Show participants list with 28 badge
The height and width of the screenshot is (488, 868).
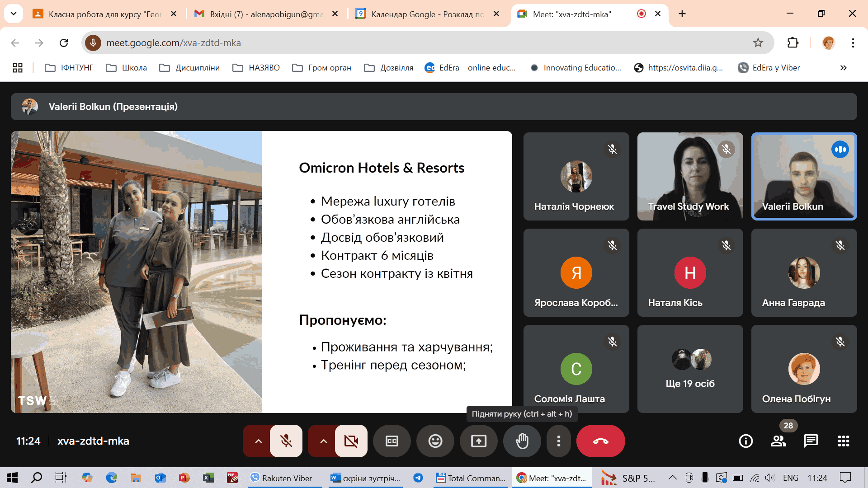(x=778, y=441)
